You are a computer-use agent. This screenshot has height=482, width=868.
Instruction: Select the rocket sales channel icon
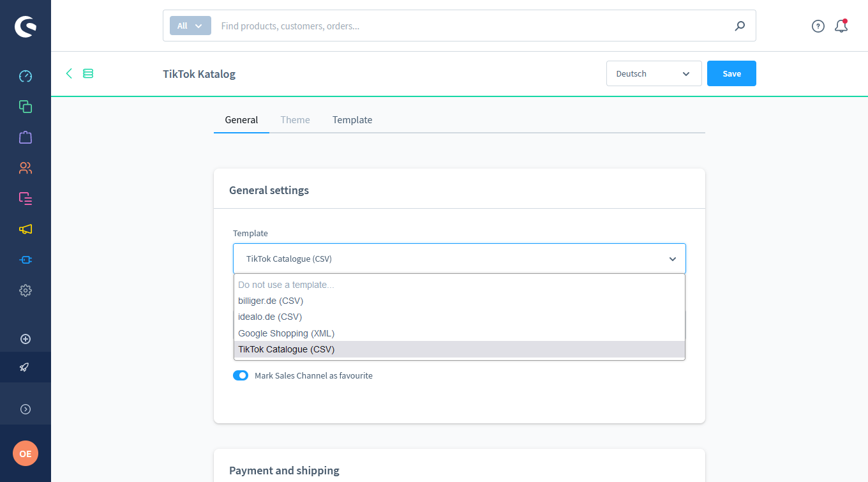point(24,367)
